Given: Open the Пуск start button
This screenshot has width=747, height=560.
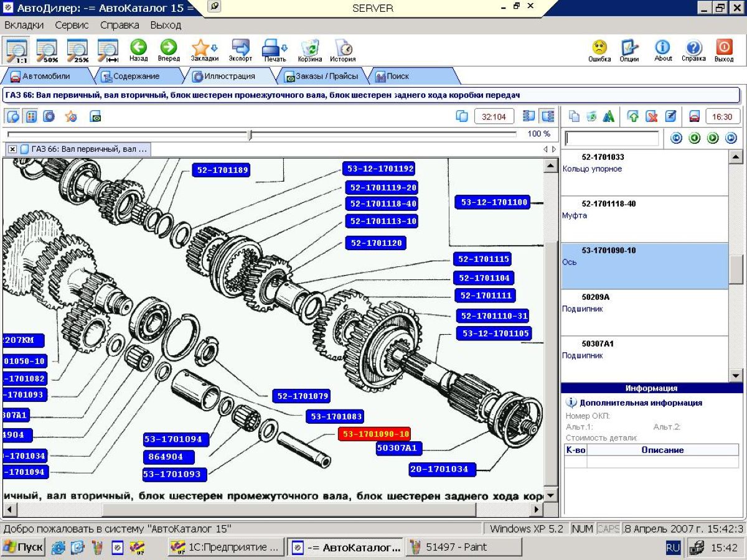Looking at the screenshot, I should 23,548.
